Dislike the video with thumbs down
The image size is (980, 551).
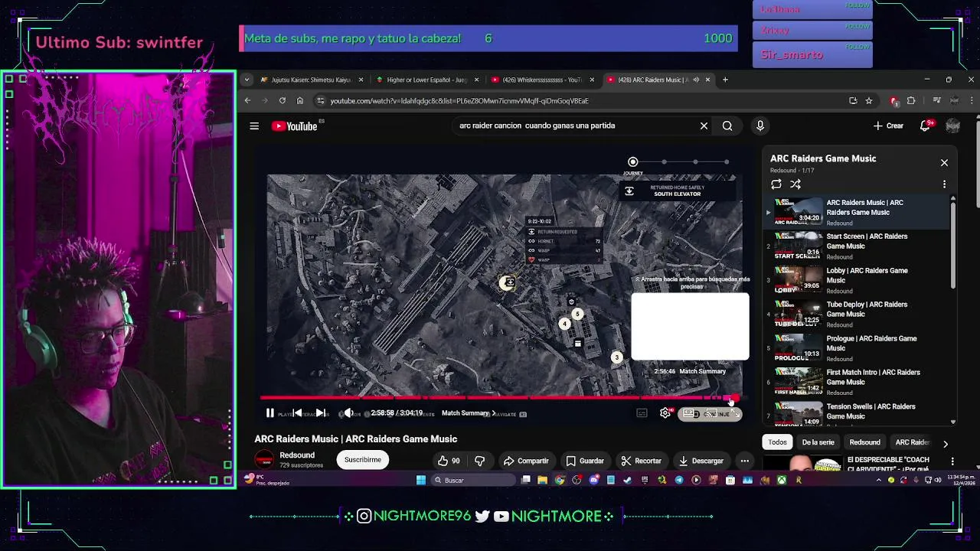(480, 461)
